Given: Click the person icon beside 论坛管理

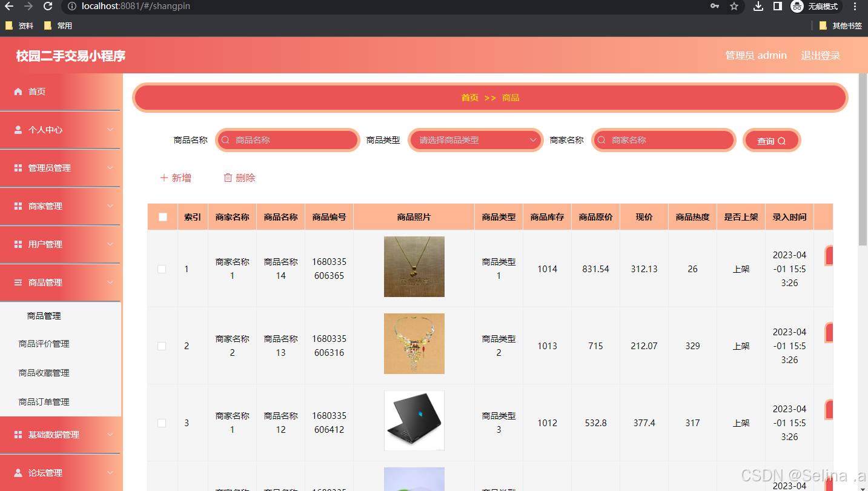Looking at the screenshot, I should [x=18, y=473].
